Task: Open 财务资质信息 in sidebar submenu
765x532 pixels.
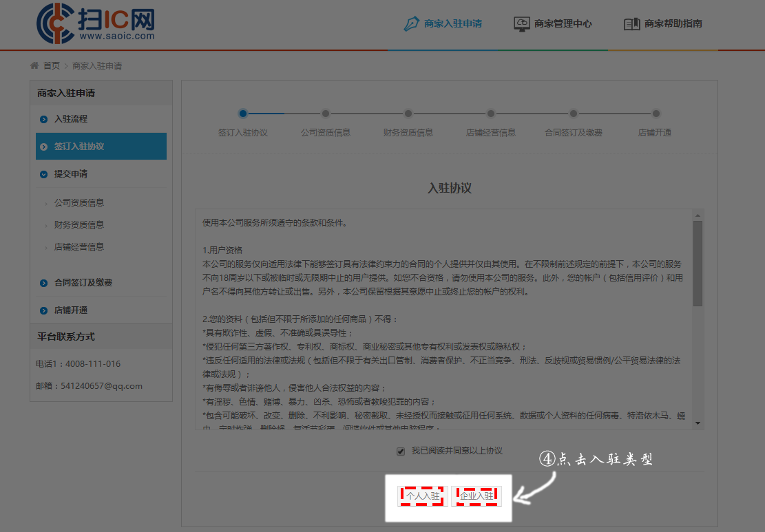Action: click(x=79, y=225)
